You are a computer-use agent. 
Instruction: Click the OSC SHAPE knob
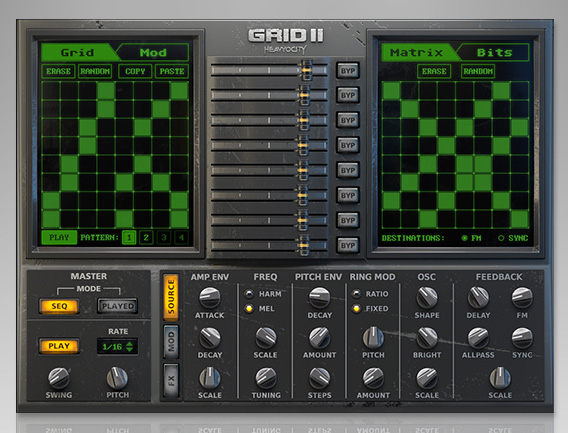(427, 298)
